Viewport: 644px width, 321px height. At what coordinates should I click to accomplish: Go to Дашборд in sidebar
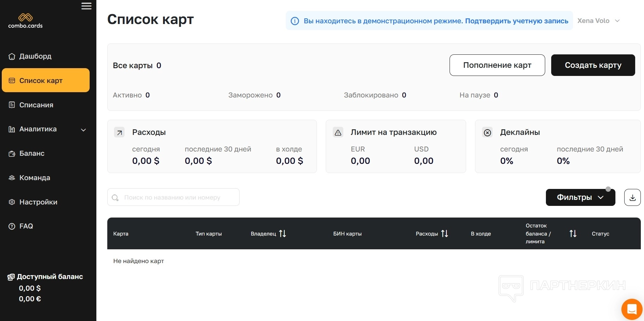35,57
